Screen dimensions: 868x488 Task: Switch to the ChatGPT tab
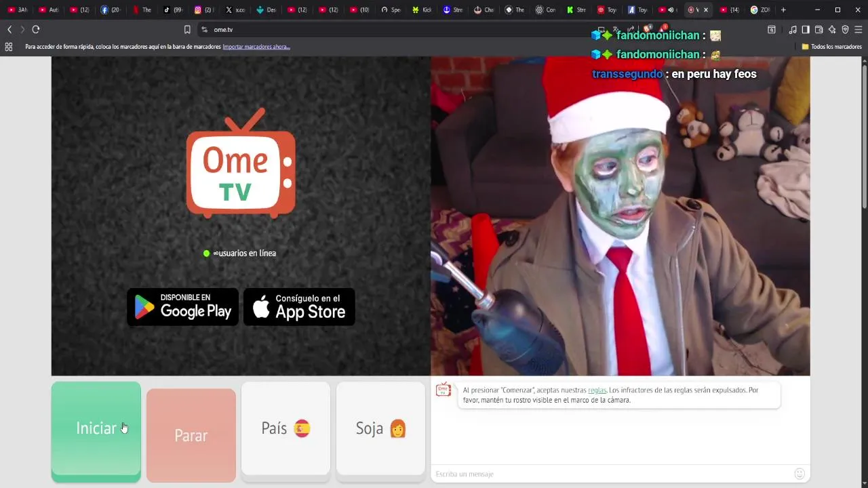pos(547,9)
